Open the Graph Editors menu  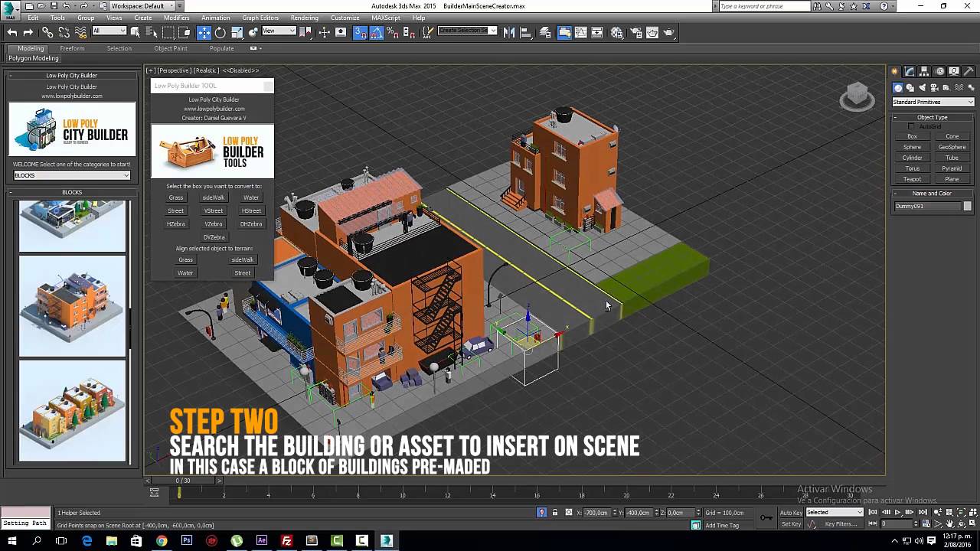tap(260, 18)
